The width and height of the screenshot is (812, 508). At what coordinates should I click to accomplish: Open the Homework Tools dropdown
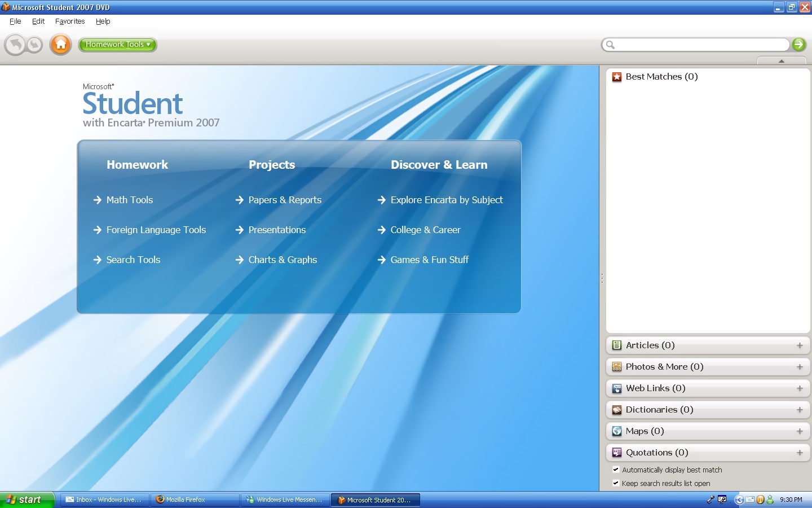tap(117, 45)
